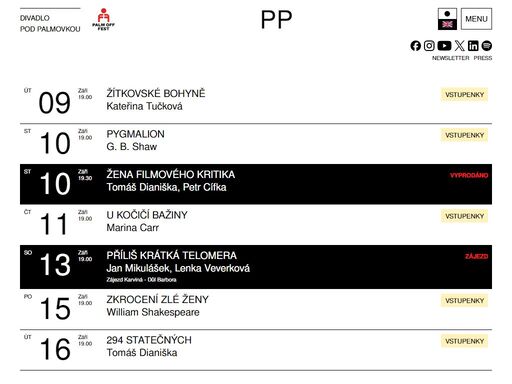
Task: Click the Divadlo pod Palmovkou logo text
Action: (50, 23)
